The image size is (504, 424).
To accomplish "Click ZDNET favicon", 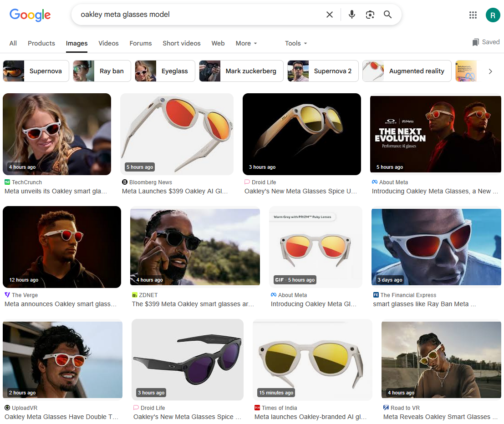I will click(135, 295).
